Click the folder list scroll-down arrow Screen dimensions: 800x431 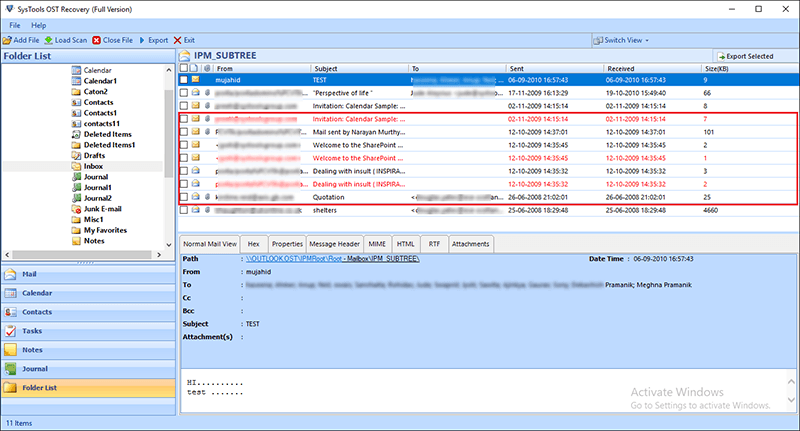(169, 245)
